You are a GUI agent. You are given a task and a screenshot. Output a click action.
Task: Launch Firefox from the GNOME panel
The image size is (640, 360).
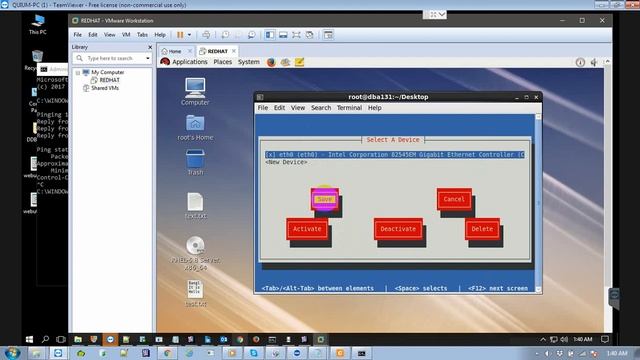[271, 62]
